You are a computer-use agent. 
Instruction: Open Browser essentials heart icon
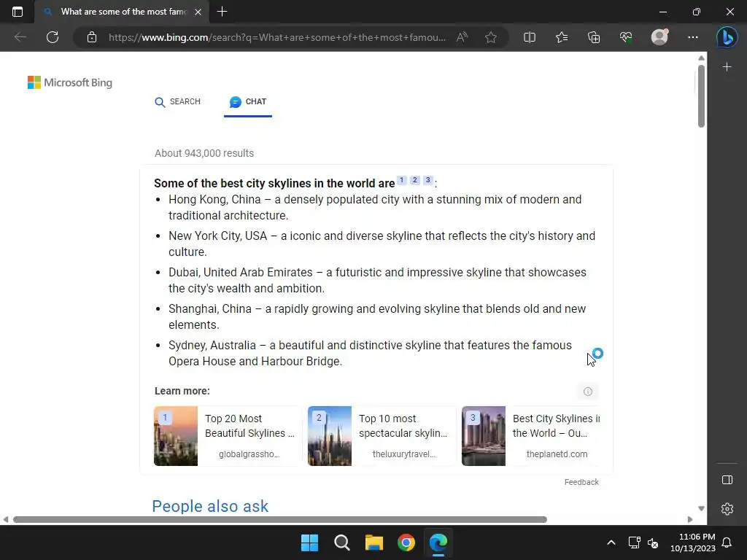click(626, 37)
